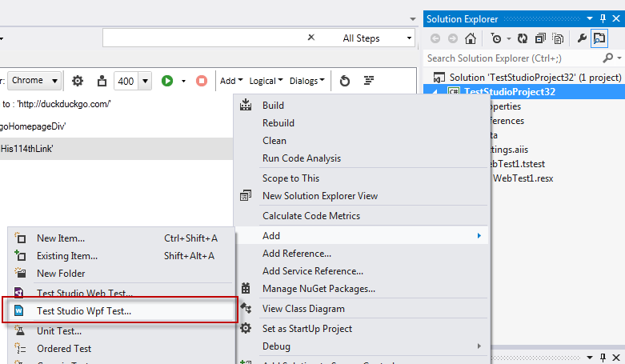Select the Solution 'TestStudioProject32' node
Image resolution: width=625 pixels, height=364 pixels.
[535, 78]
